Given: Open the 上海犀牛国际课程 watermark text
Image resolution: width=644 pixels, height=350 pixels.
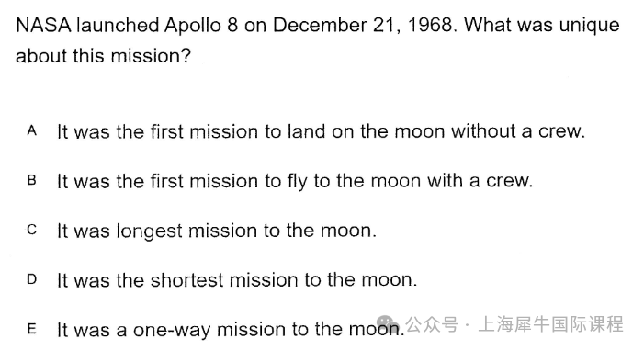Looking at the screenshot, I should 551,324.
